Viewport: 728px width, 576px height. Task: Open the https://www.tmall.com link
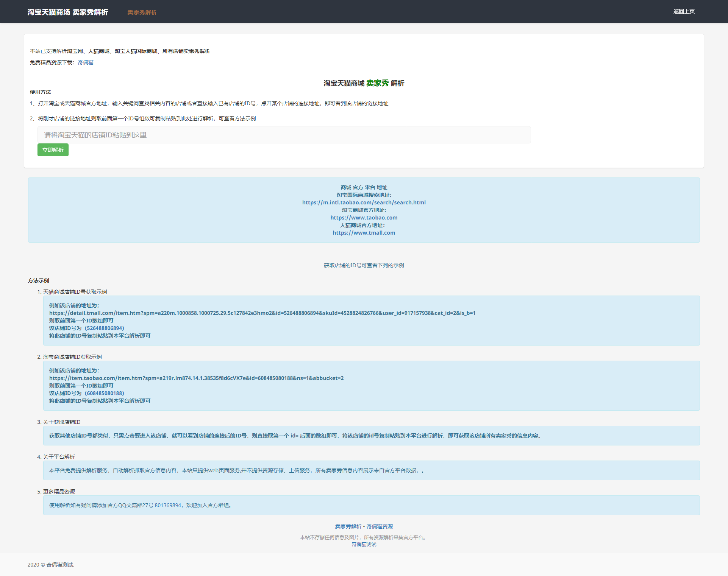(364, 233)
